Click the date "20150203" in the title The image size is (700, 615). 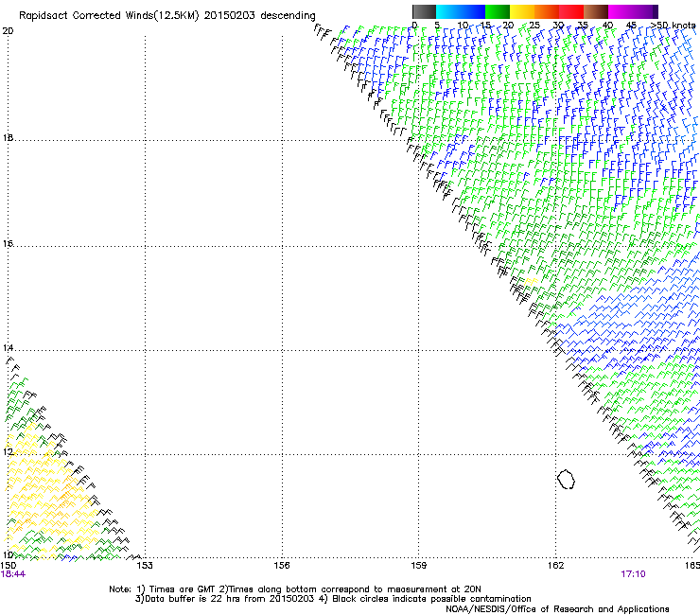[x=230, y=15]
